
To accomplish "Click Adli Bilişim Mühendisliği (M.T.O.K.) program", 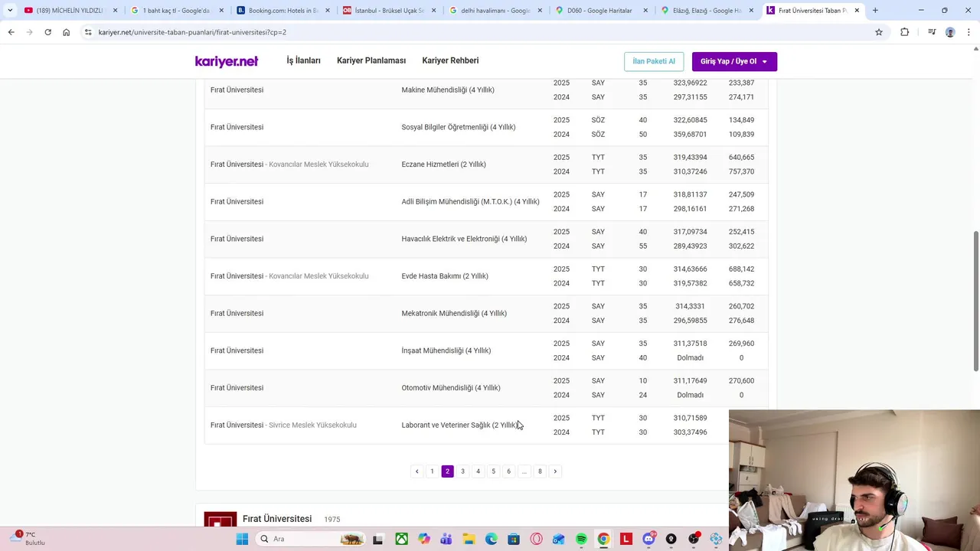I will 470,202.
